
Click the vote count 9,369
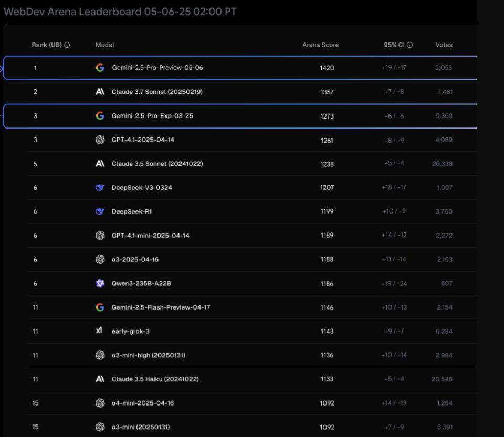tap(444, 116)
